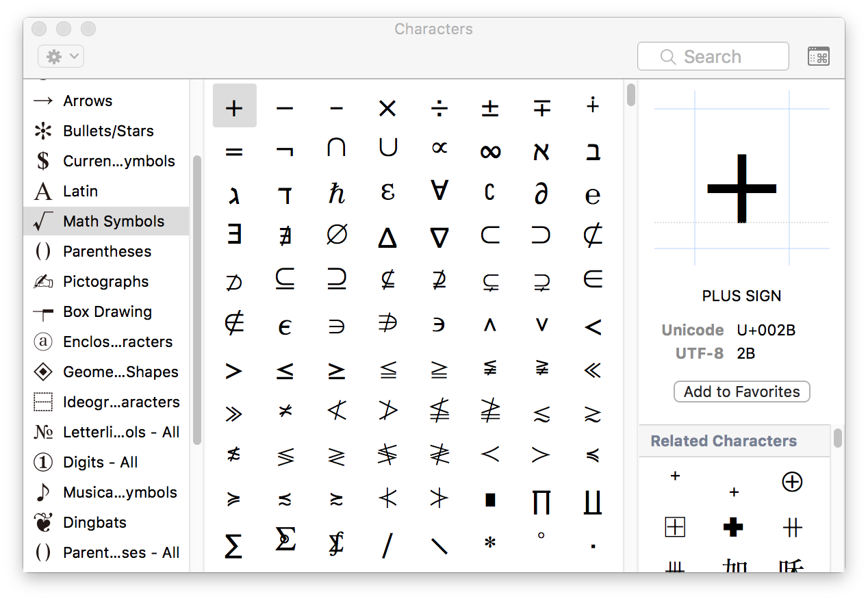Pick the circled plus related character
Image resolution: width=868 pixels, height=601 pixels.
[x=792, y=482]
